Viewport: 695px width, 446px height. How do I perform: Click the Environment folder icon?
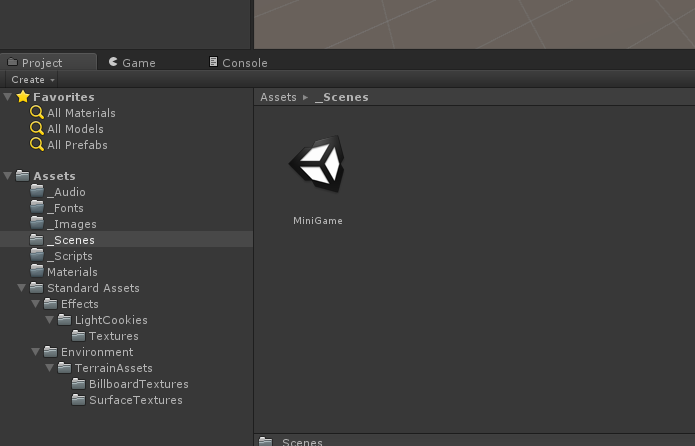click(x=51, y=352)
